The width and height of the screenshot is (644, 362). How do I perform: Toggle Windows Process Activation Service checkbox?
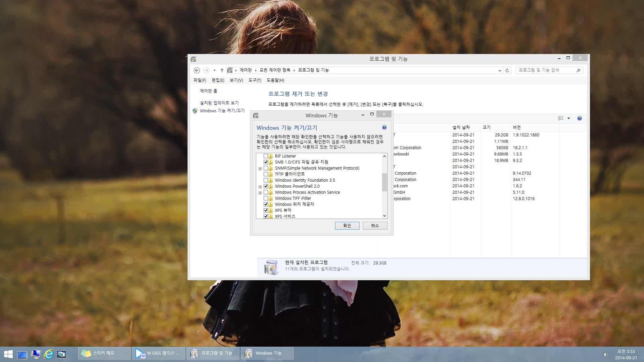pyautogui.click(x=266, y=192)
